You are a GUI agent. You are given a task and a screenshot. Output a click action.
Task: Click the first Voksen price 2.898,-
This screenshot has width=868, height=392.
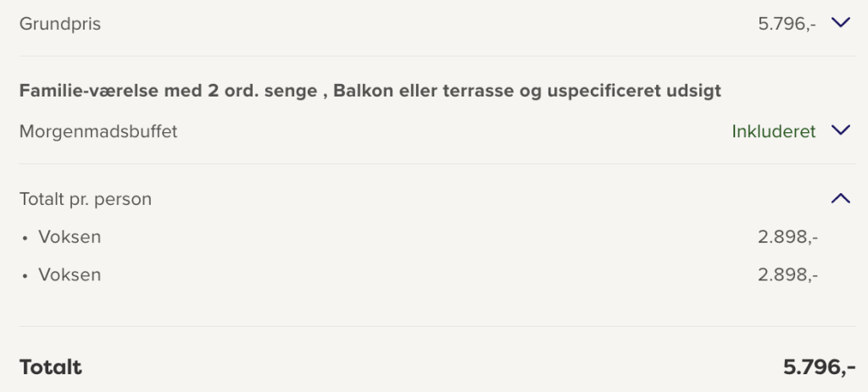[x=787, y=237]
